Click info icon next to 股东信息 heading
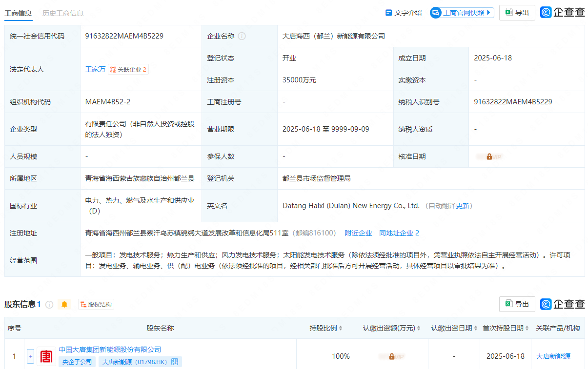This screenshot has height=369, width=588. 49,304
